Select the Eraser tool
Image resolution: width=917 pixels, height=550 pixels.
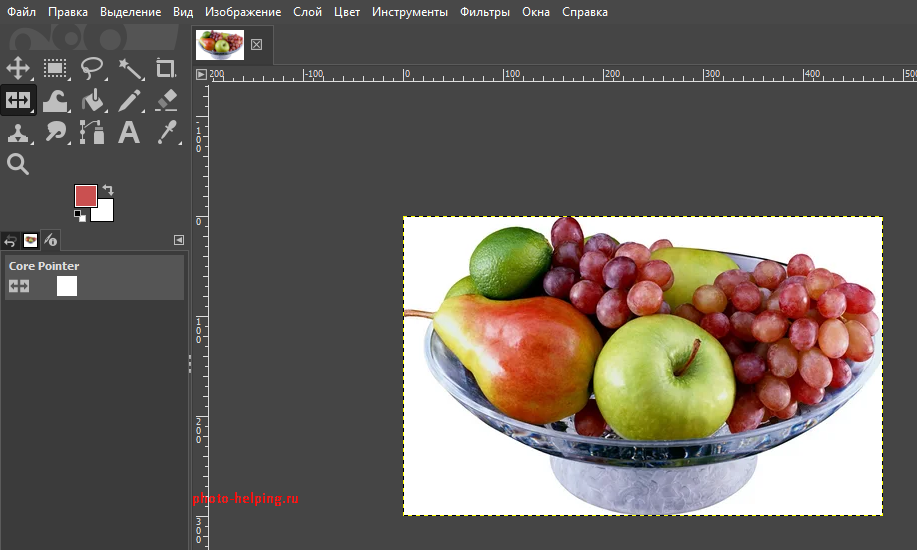point(166,100)
